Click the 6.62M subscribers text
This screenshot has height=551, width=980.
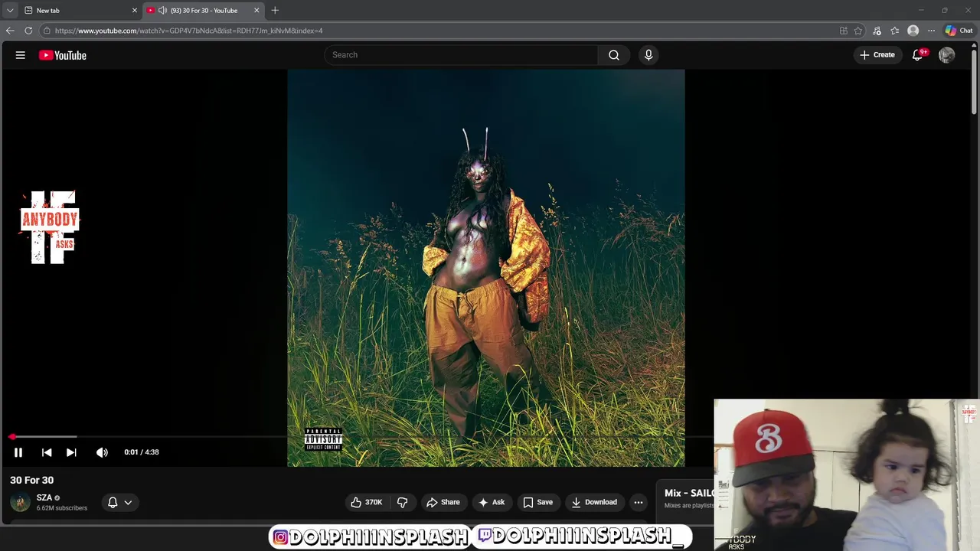(62, 508)
